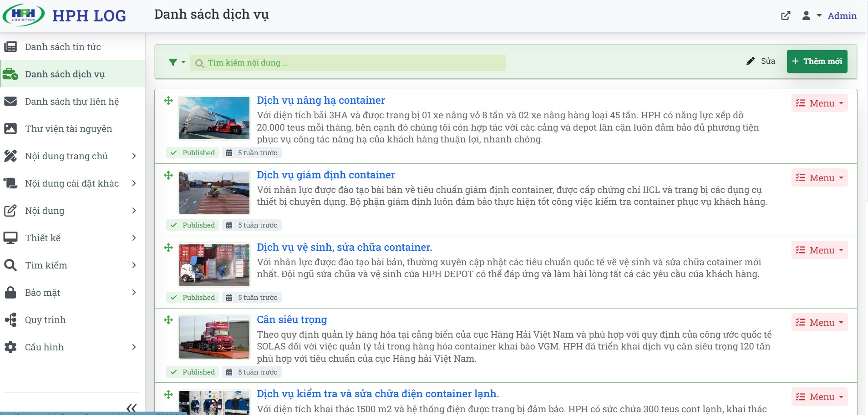Screen dimensions: 868x415
Task: Open Menu dropdown for Dịch vụ giám định container
Action: 819,178
